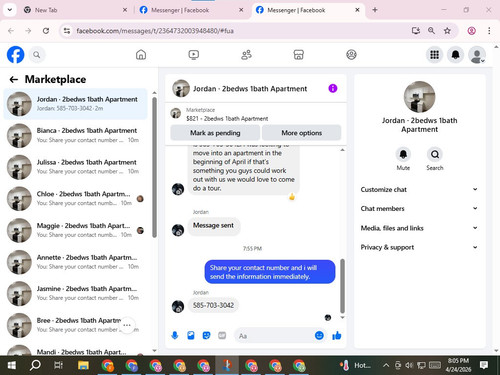Open the Facebook menu grid icon
The height and width of the screenshot is (375, 500).
[x=434, y=55]
